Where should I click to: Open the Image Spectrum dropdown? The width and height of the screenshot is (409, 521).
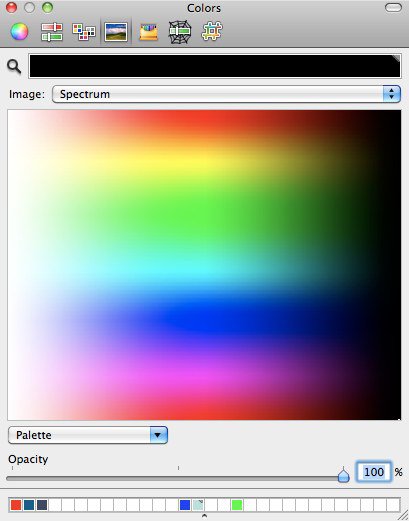(x=226, y=94)
